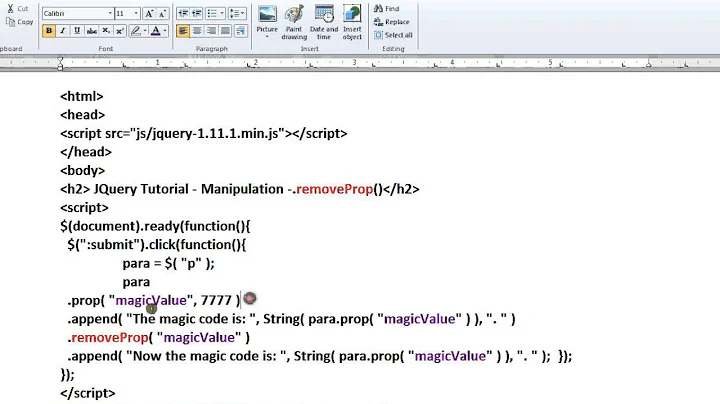Toggle Underline formatting
This screenshot has height=404, width=720.
pyautogui.click(x=77, y=31)
